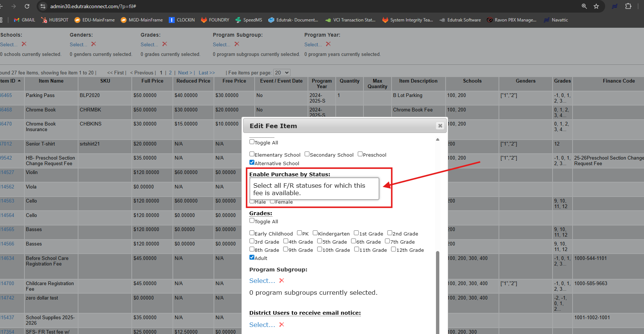The width and height of the screenshot is (644, 334).
Task: Enable the 12th Grade checkbox
Action: [393, 249]
